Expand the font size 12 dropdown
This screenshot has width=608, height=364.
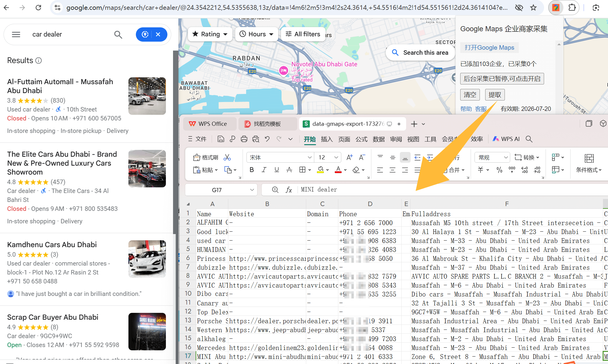tap(336, 157)
